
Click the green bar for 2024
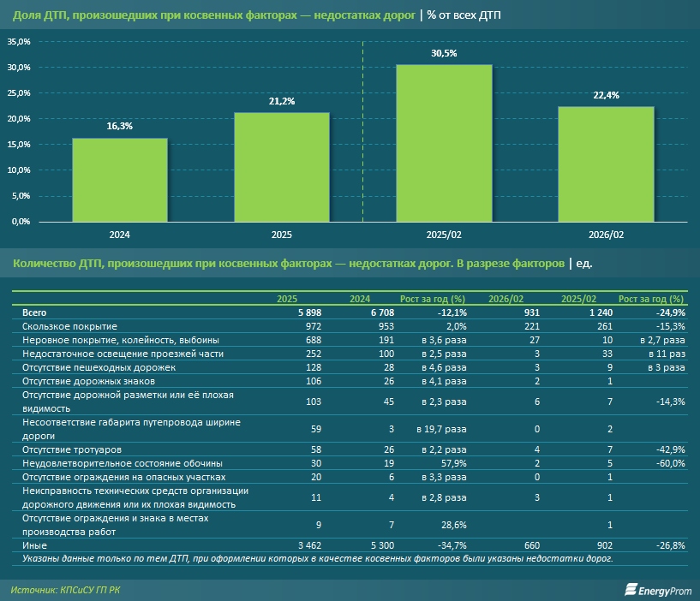coord(119,180)
